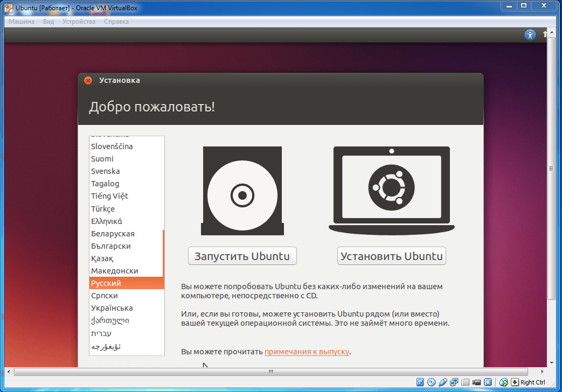Select Қазақ in the language list

pyautogui.click(x=126, y=258)
